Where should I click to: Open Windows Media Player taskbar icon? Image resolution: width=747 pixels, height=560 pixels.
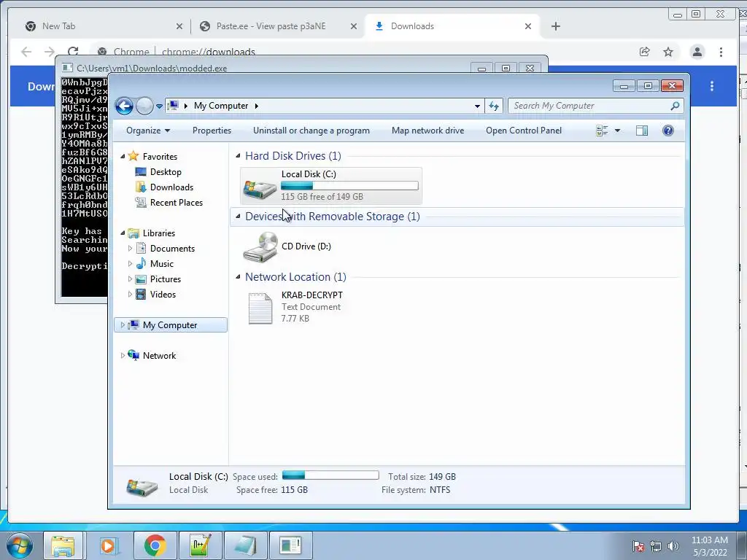(x=109, y=545)
